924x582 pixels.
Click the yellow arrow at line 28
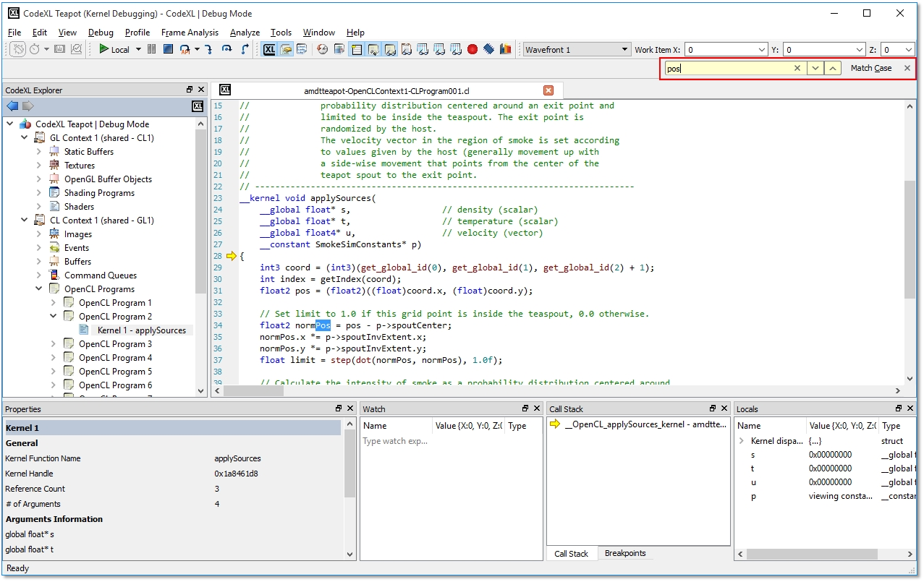pyautogui.click(x=232, y=256)
